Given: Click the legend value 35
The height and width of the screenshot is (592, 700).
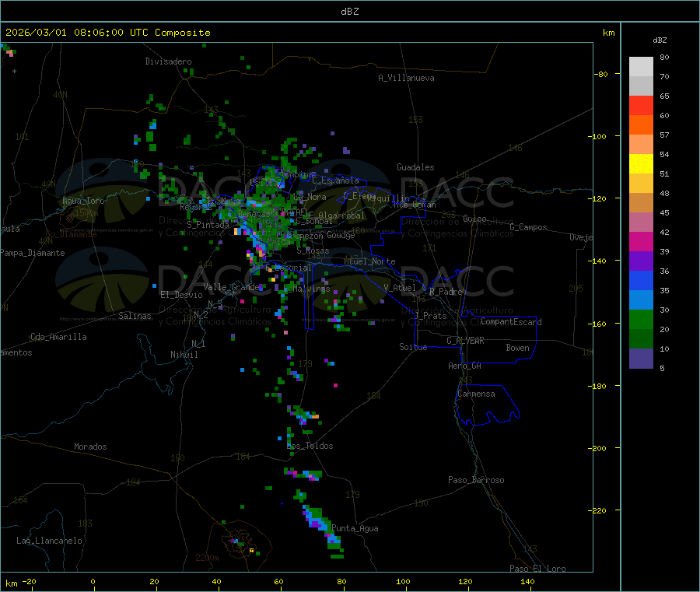Looking at the screenshot, I should coord(664,291).
